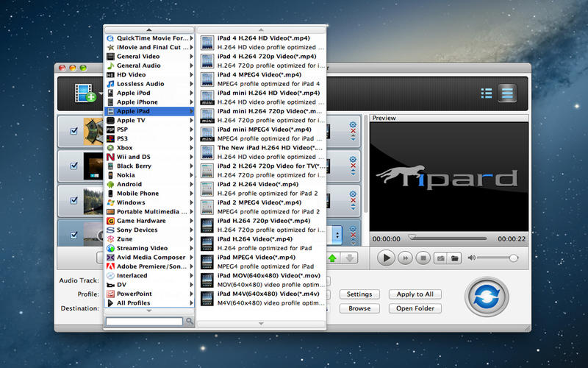Expand HD Video category

[149, 74]
